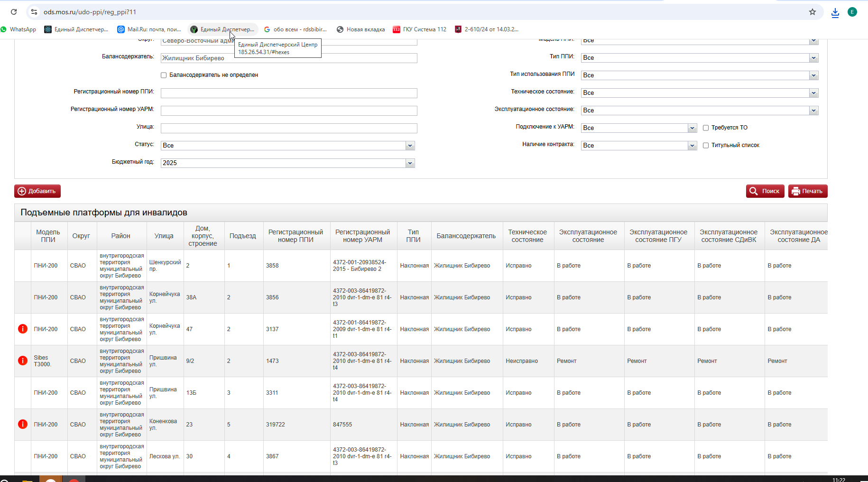This screenshot has width=868, height=482.
Task: Toggle the Титульный список checkbox
Action: [x=706, y=145]
